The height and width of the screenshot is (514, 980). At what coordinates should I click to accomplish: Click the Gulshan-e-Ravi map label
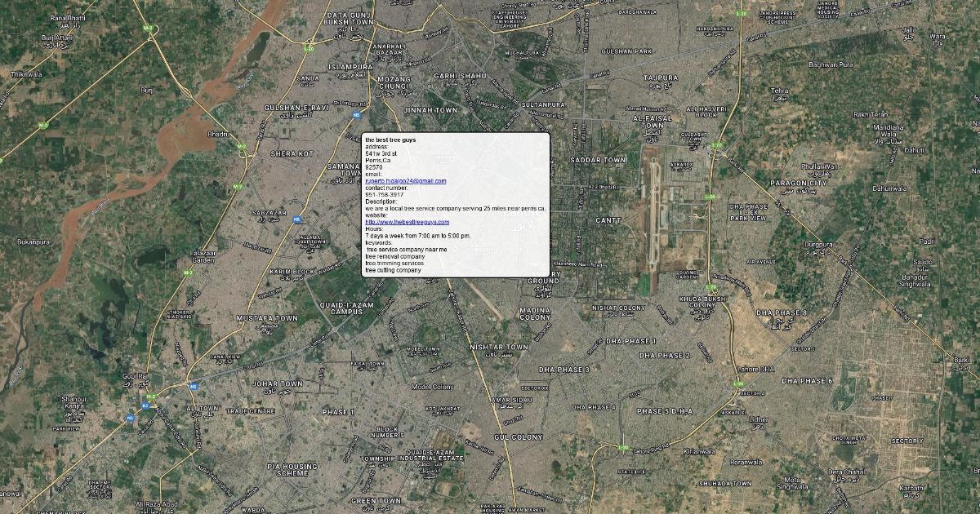tap(296, 108)
